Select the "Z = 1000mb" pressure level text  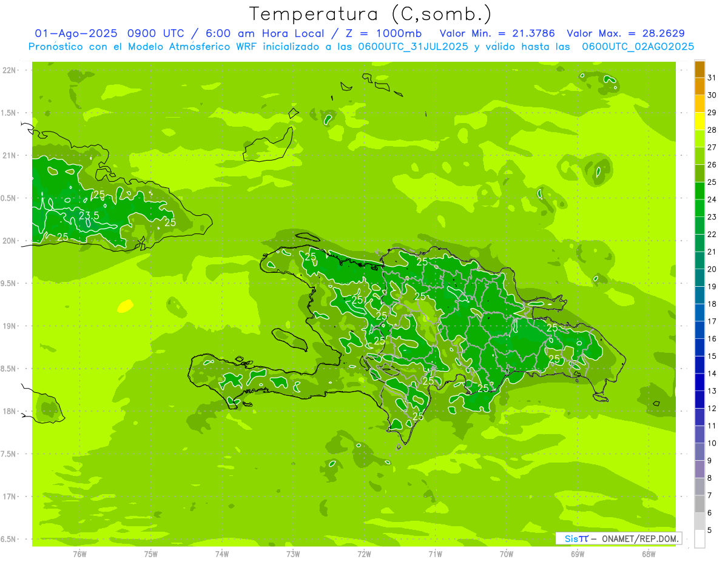[383, 33]
